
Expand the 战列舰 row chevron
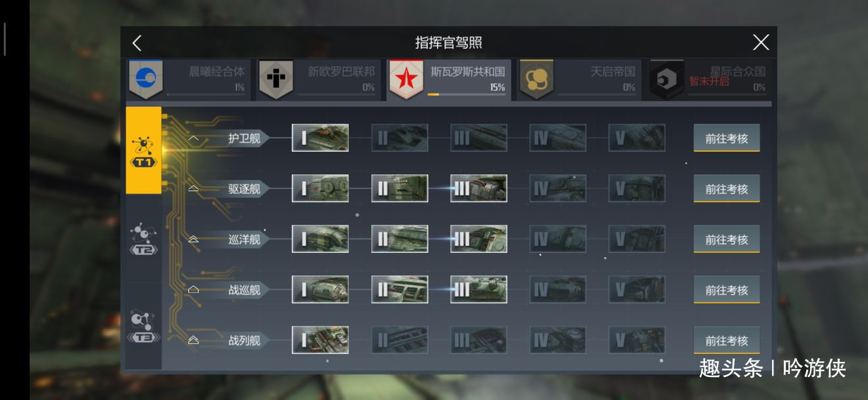click(193, 341)
